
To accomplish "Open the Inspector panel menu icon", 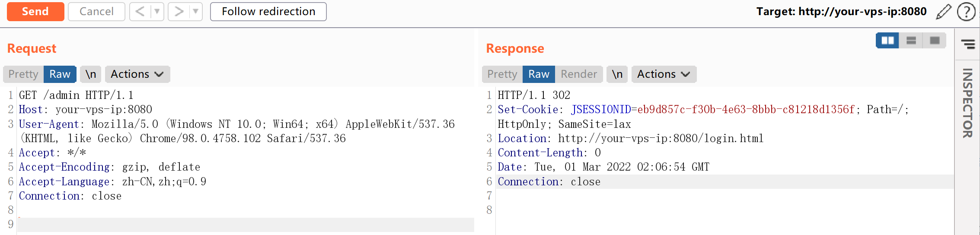I will (968, 44).
